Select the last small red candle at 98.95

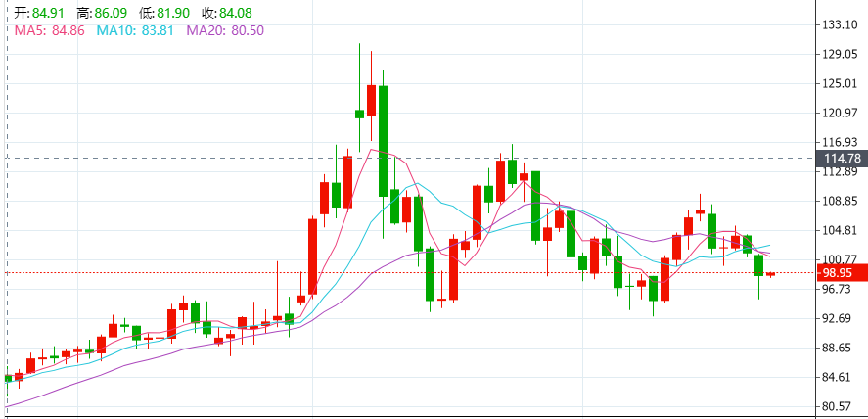[x=770, y=274]
